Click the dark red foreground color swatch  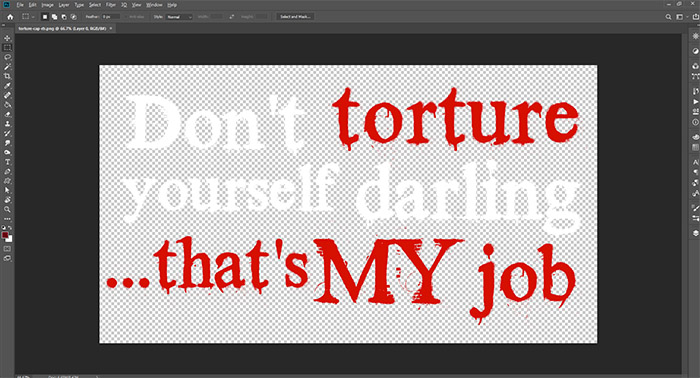[5, 235]
